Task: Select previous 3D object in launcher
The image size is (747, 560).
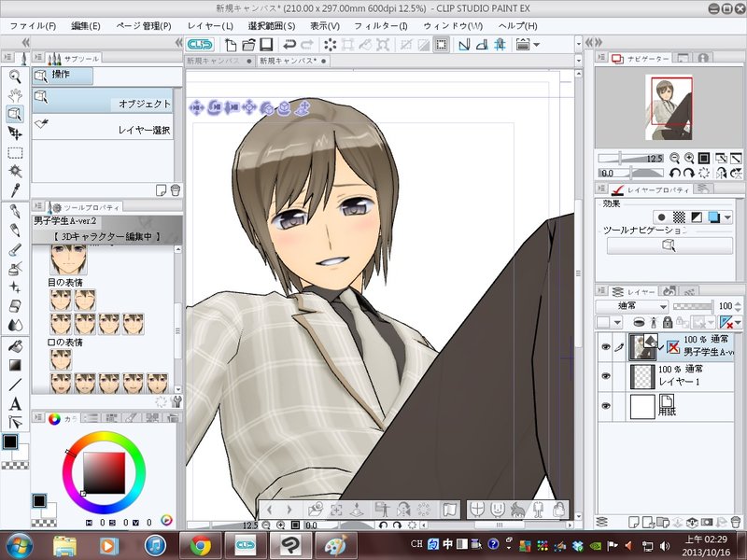Action: coord(270,510)
